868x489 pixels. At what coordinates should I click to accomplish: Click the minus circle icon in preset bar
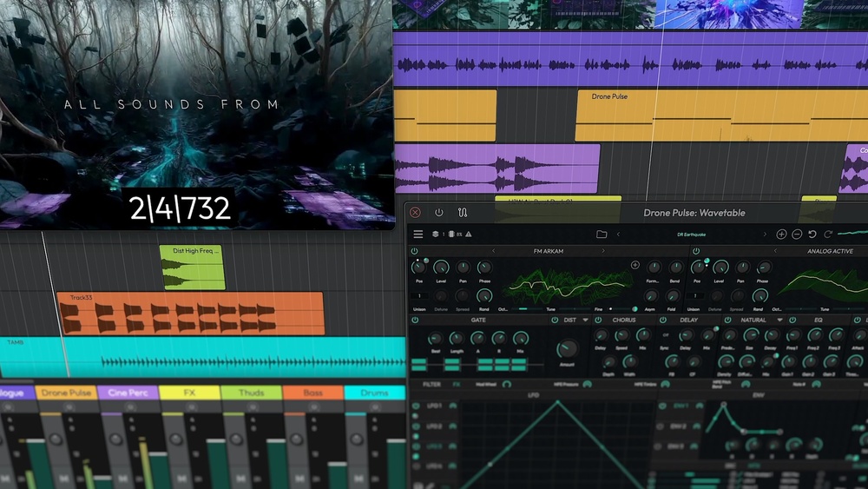(797, 235)
